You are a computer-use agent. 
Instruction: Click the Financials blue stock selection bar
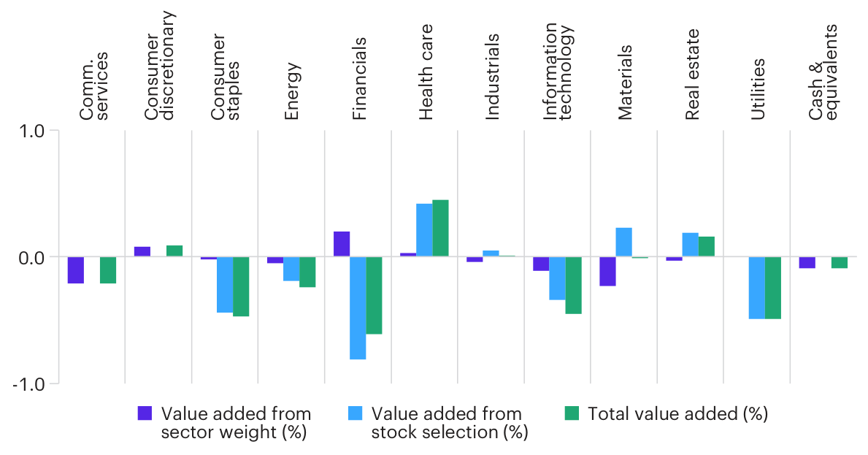[358, 307]
